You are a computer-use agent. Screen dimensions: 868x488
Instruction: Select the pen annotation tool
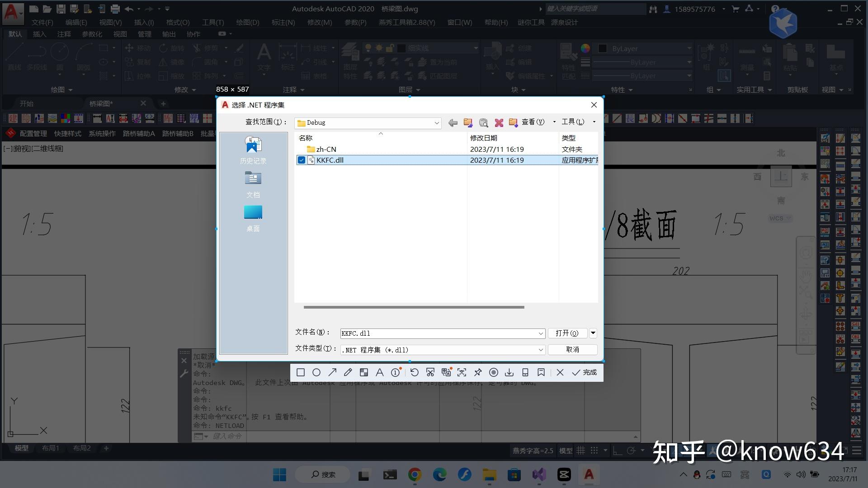click(x=348, y=372)
